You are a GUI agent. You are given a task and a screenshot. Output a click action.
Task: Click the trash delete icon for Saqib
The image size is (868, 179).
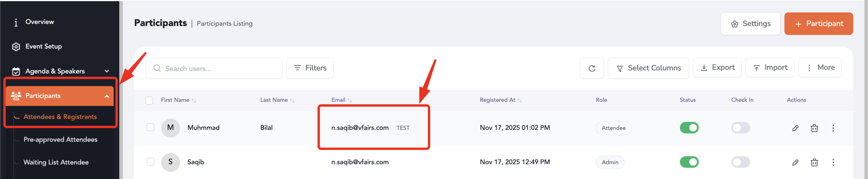[814, 162]
